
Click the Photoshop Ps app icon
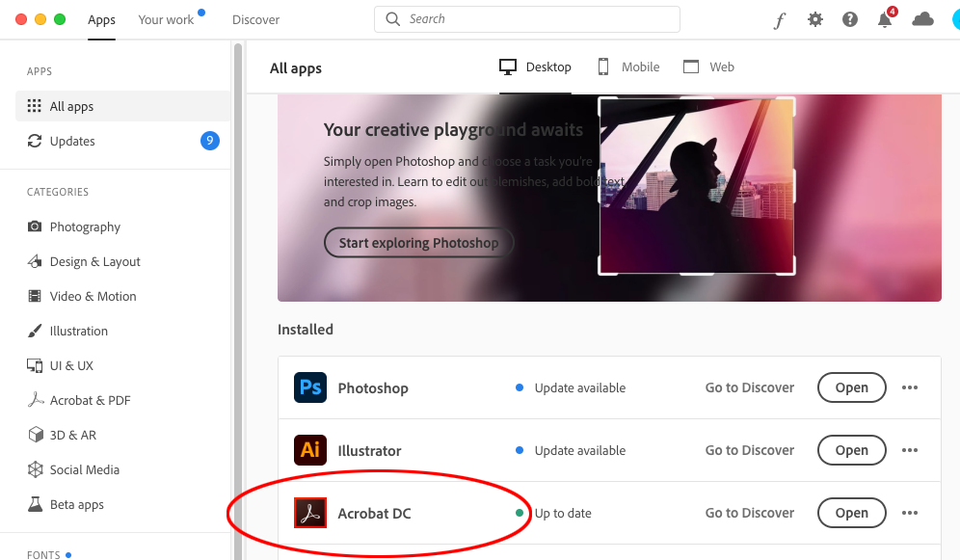pyautogui.click(x=309, y=387)
